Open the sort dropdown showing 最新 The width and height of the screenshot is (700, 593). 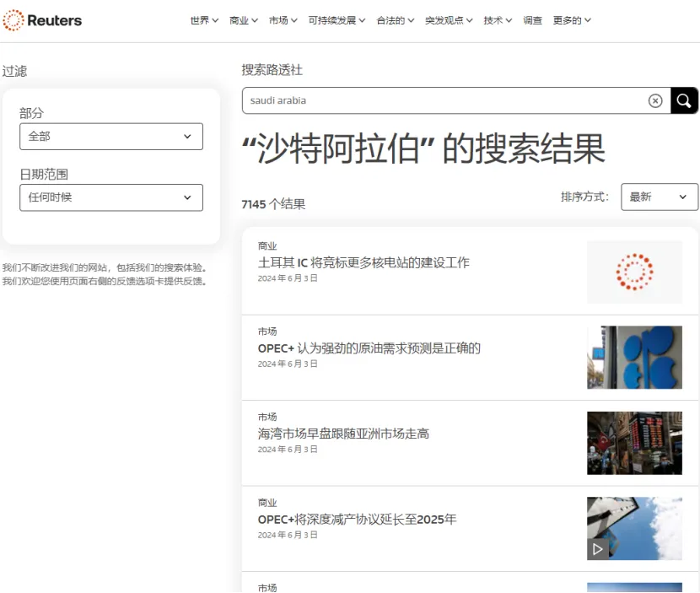pyautogui.click(x=659, y=197)
